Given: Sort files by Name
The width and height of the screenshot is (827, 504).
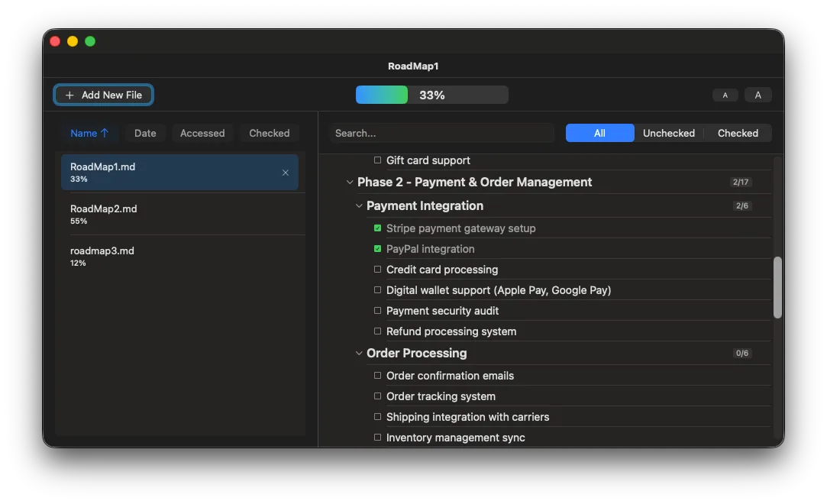Looking at the screenshot, I should tap(89, 134).
